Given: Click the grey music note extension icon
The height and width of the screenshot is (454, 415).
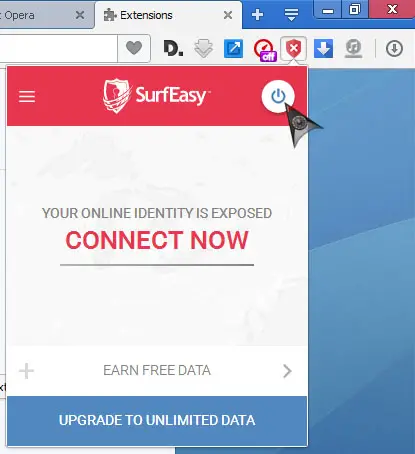Looking at the screenshot, I should 354,49.
